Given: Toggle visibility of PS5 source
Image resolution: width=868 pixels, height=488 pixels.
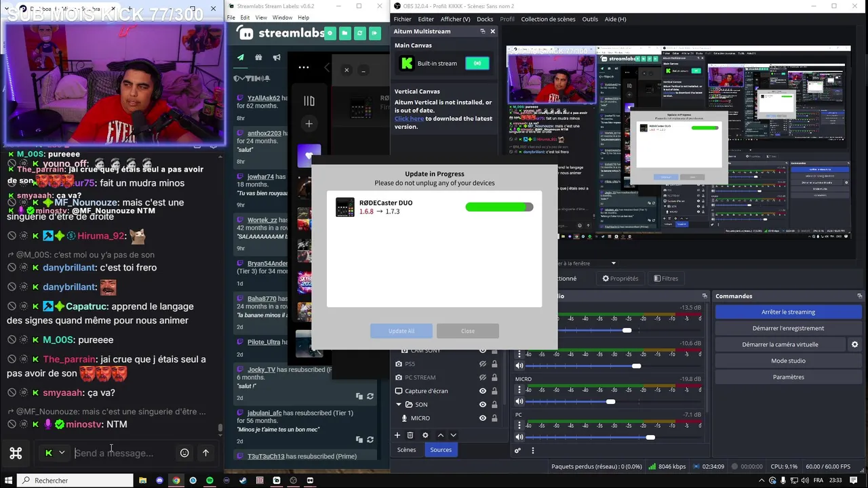Looking at the screenshot, I should pos(483,364).
